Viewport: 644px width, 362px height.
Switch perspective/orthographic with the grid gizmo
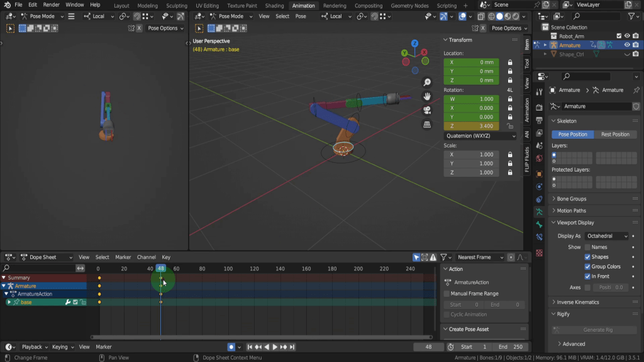[x=427, y=124]
